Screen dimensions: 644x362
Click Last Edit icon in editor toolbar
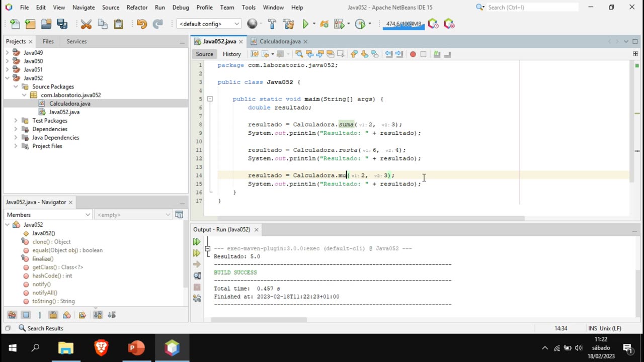pos(255,54)
